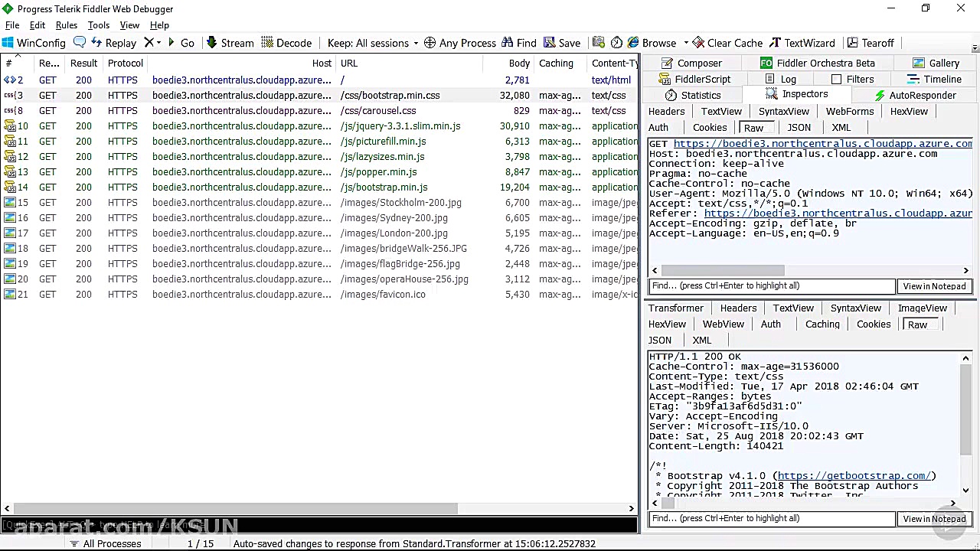Toggle capturing for All Processes in status bar
Image resolution: width=980 pixels, height=551 pixels.
[x=106, y=543]
